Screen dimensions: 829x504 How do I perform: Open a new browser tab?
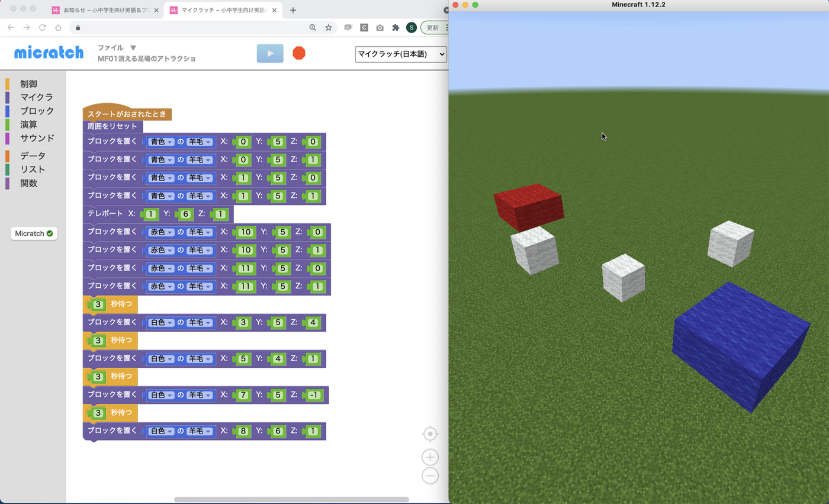(x=293, y=10)
